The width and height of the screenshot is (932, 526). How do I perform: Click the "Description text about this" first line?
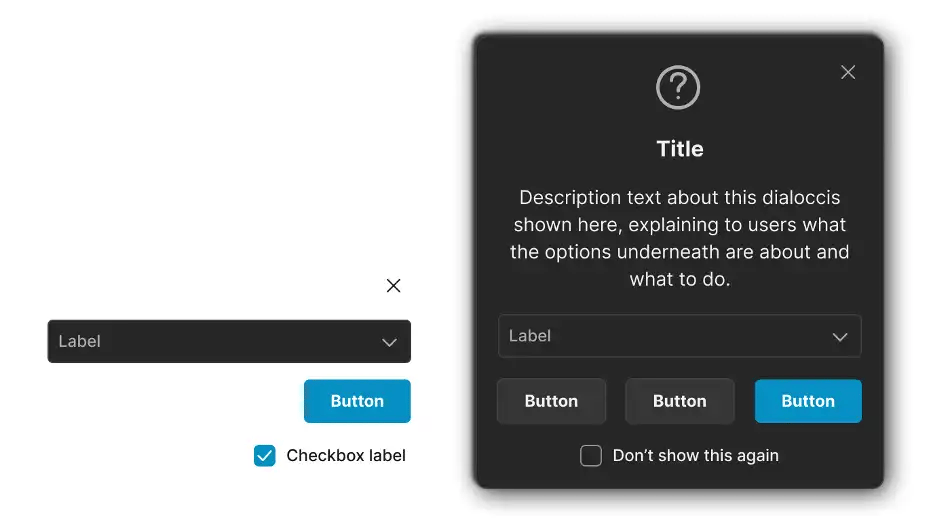(680, 197)
